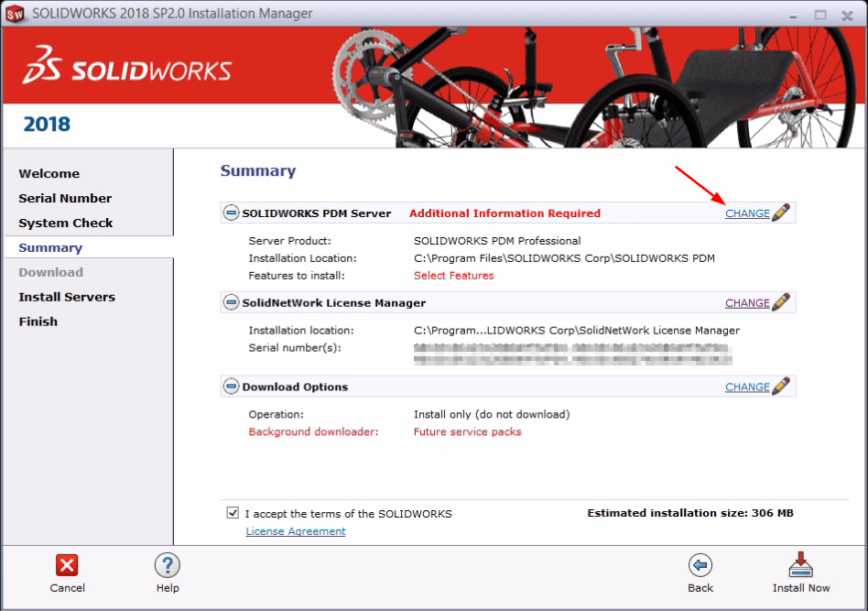Click CHANGE link for SolidNetWork License Manager
This screenshot has width=868, height=611.
[747, 303]
